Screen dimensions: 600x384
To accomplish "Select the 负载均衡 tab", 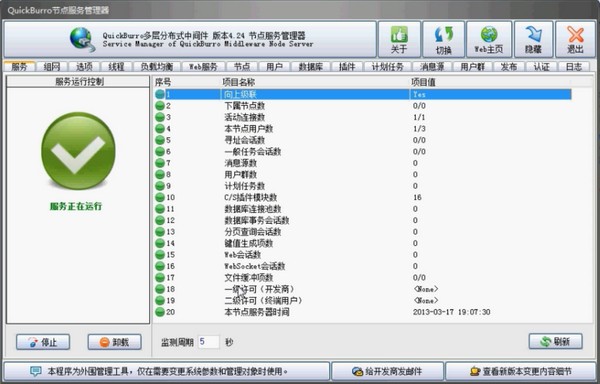I will point(157,67).
